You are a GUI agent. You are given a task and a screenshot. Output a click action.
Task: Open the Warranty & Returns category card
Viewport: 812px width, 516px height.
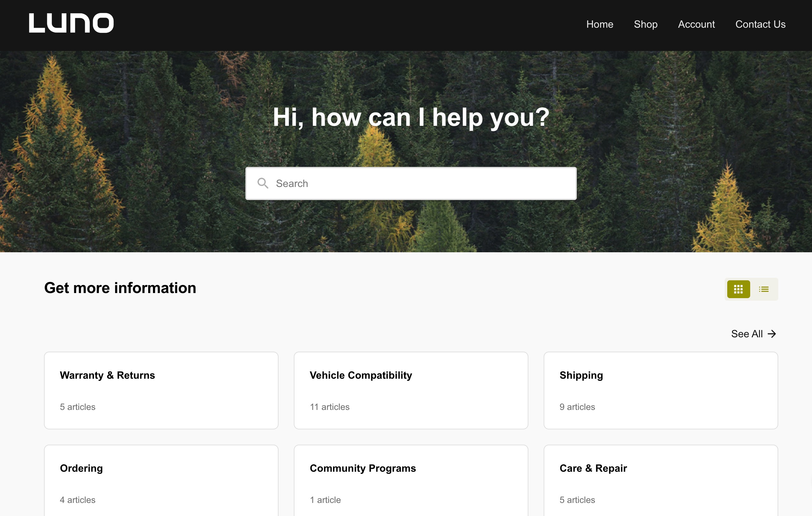pyautogui.click(x=161, y=390)
